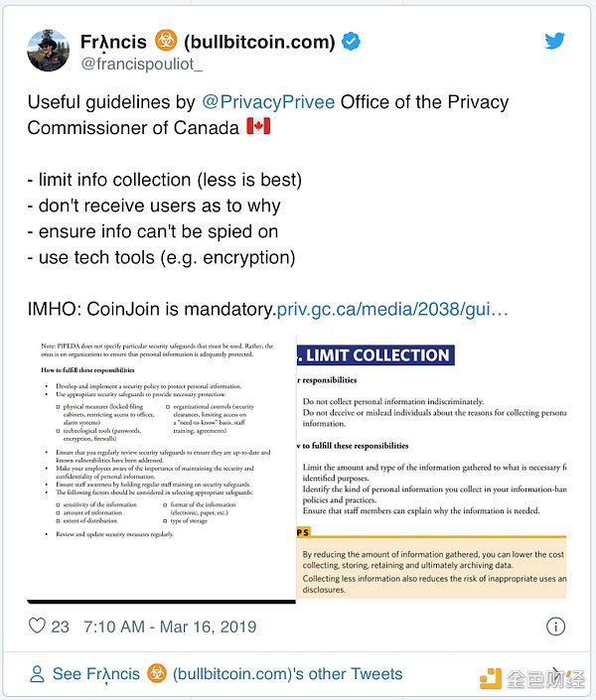The image size is (596, 700).
Task: Click the IMHO CoinJoin is mandatory text
Action: pos(150,310)
